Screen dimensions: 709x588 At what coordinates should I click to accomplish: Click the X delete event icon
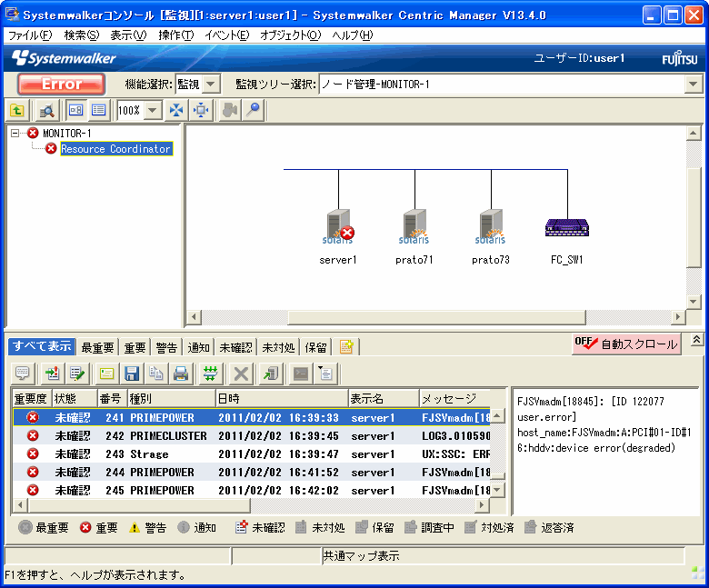(241, 374)
